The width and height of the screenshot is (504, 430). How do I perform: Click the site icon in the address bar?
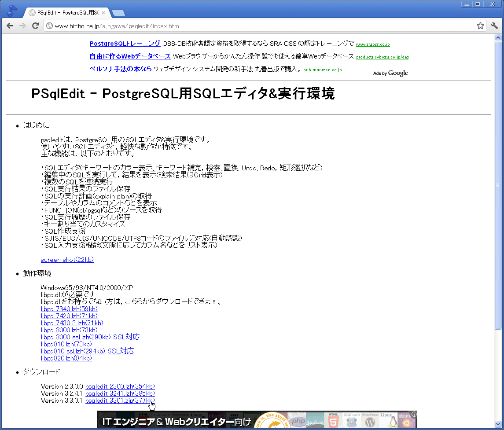49,26
